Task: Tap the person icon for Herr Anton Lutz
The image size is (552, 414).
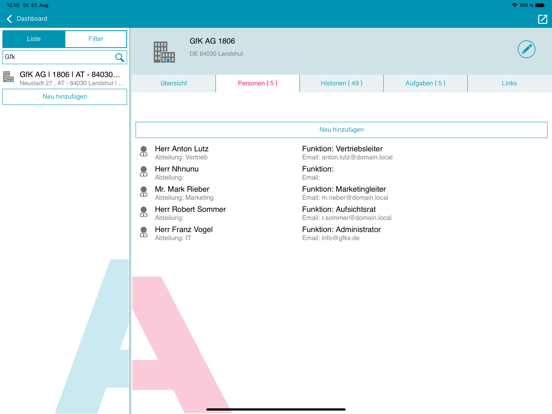Action: click(144, 152)
